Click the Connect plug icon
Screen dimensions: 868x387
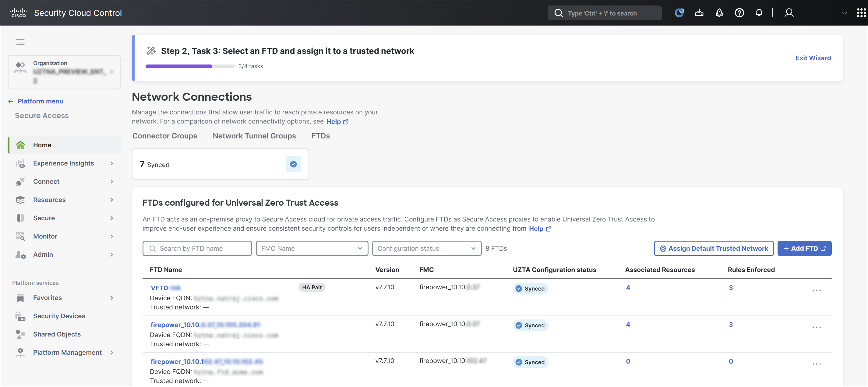click(x=20, y=182)
